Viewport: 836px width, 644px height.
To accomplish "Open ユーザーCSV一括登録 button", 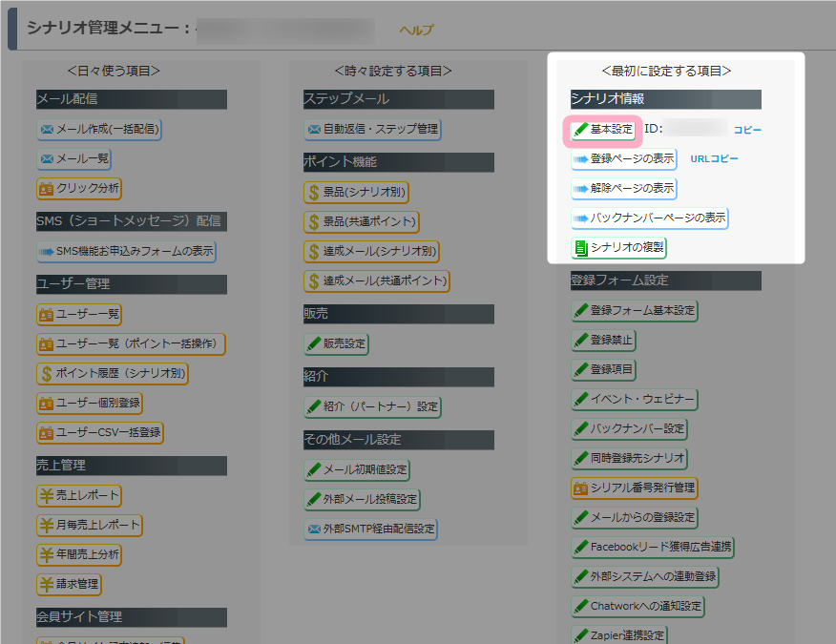I will tap(99, 433).
